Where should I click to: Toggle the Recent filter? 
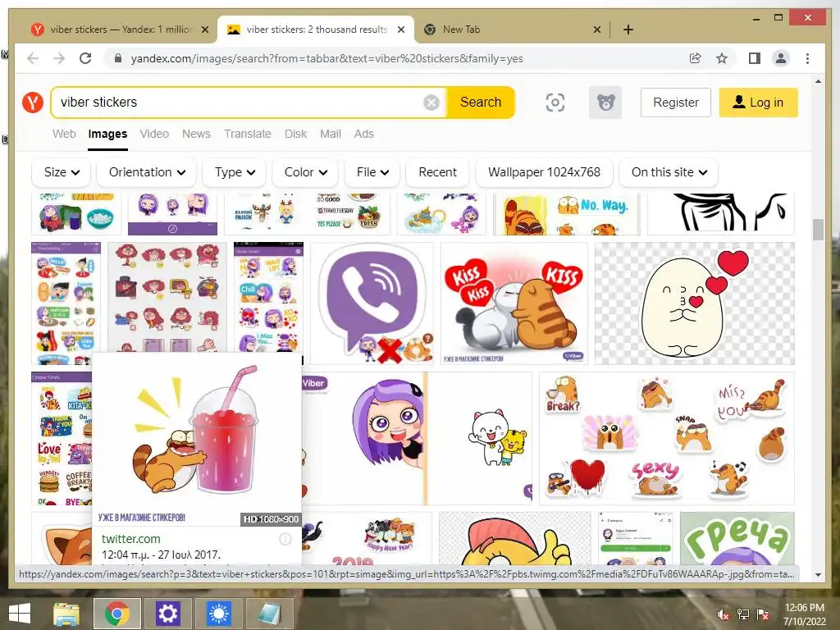tap(438, 172)
